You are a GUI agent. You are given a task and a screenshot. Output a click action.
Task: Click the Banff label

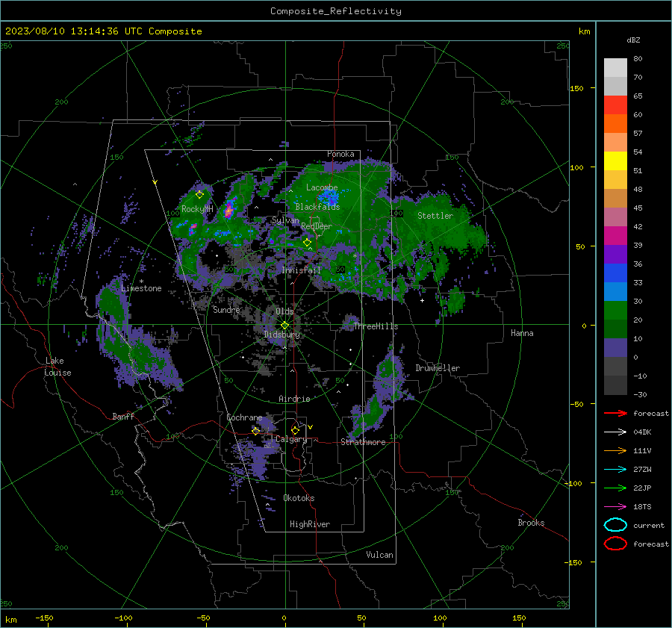tap(123, 416)
